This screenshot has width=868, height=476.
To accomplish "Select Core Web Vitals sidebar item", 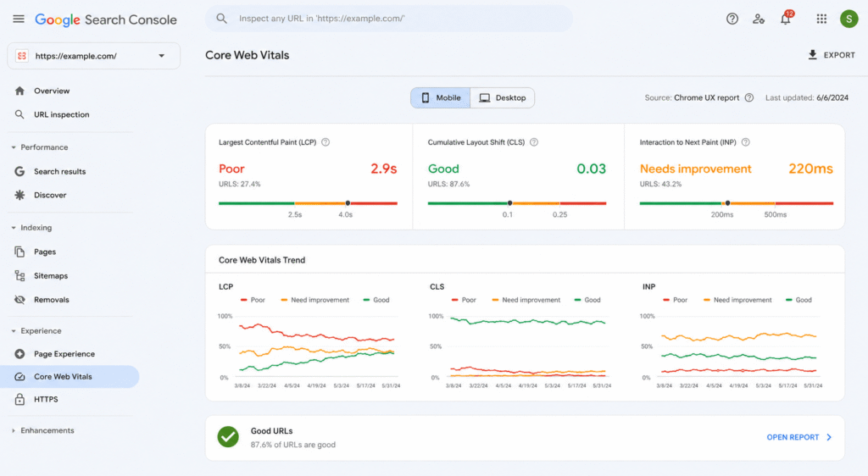I will click(x=70, y=377).
